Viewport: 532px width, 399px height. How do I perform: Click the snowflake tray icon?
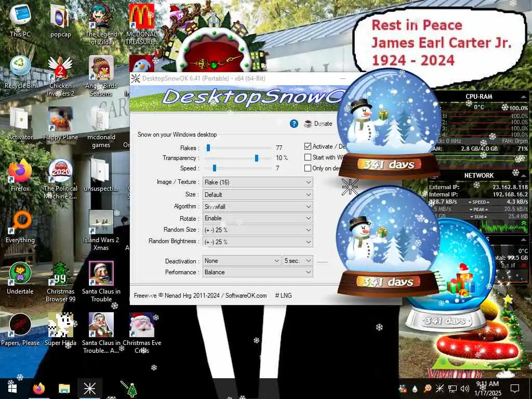click(440, 389)
